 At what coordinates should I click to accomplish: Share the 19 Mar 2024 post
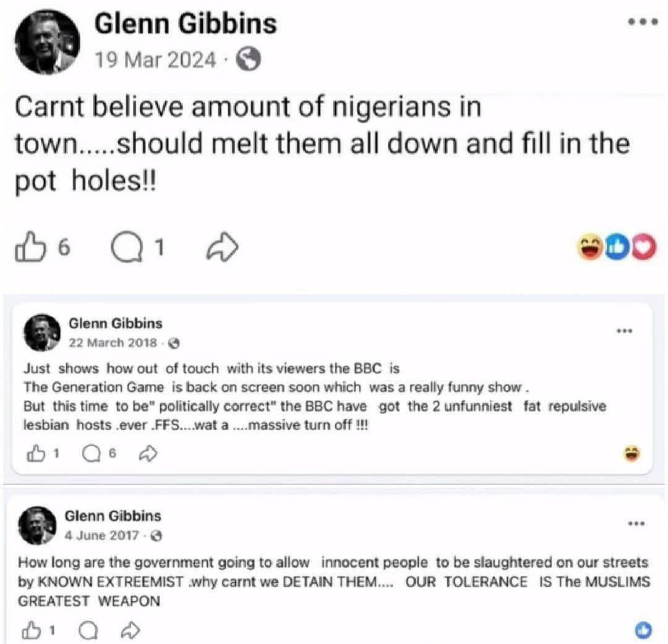click(222, 247)
